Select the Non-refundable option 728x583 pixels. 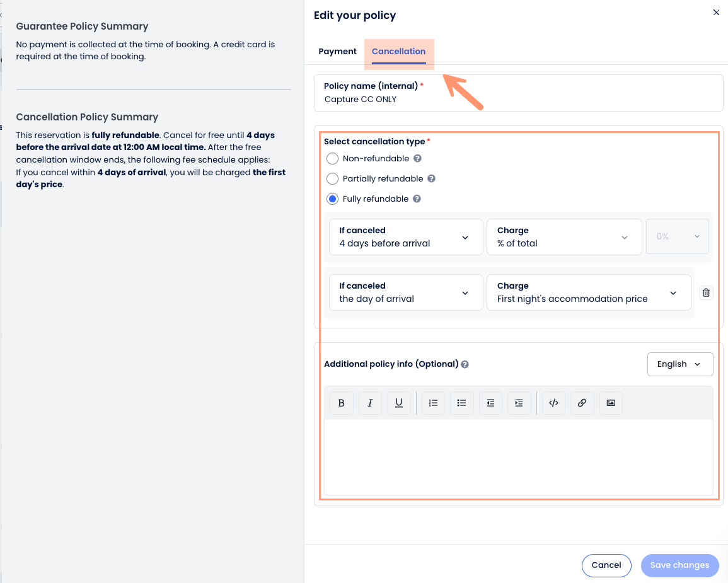333,159
